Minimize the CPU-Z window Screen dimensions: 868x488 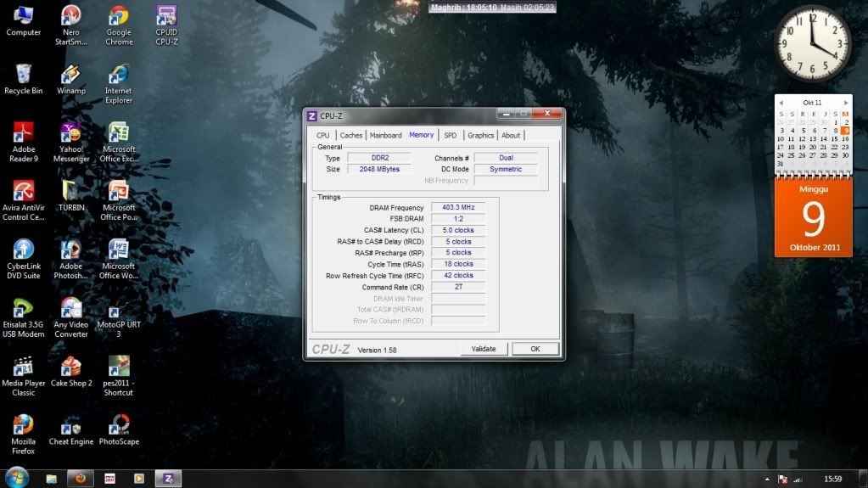506,114
